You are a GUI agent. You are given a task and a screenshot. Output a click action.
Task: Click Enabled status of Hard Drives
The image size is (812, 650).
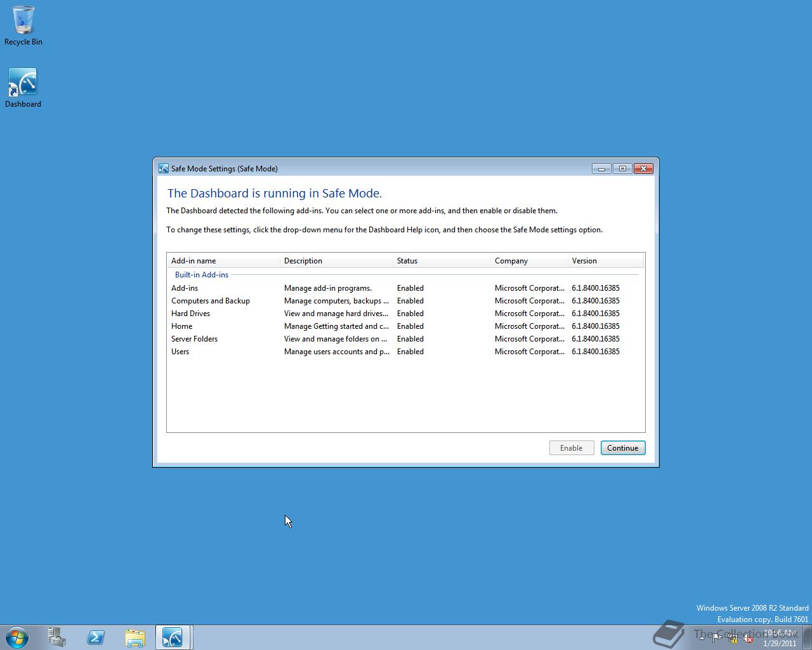point(410,314)
